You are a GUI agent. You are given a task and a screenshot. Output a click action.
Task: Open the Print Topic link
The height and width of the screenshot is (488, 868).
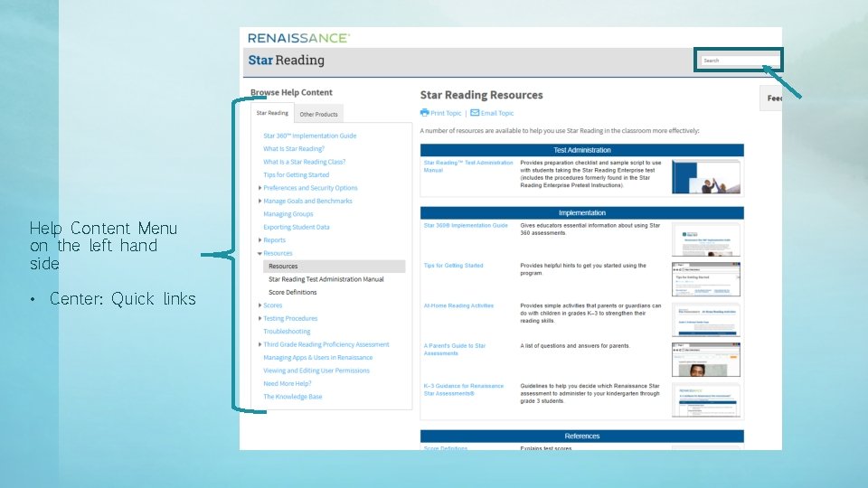coord(446,113)
